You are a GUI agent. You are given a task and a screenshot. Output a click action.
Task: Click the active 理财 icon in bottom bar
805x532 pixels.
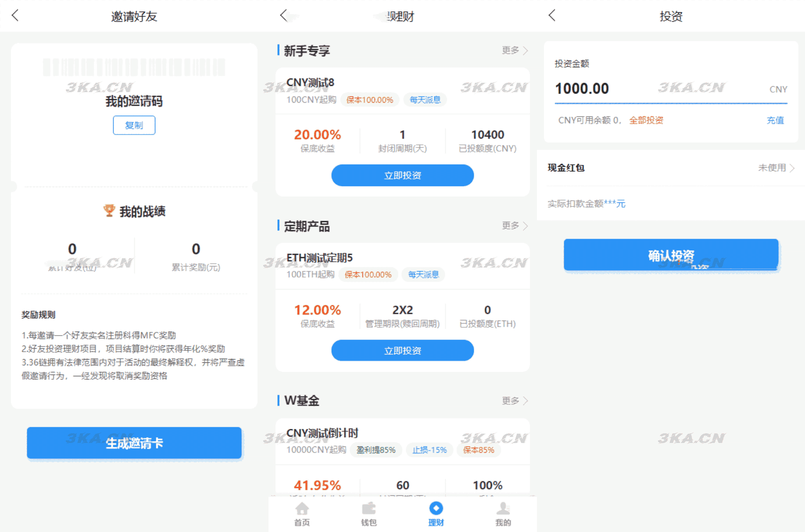point(436,508)
